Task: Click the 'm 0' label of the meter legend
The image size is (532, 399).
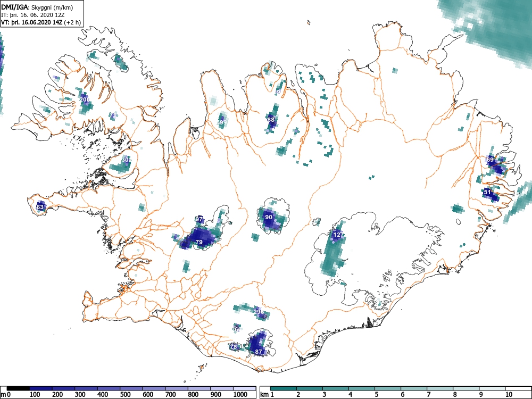Action: [6, 395]
